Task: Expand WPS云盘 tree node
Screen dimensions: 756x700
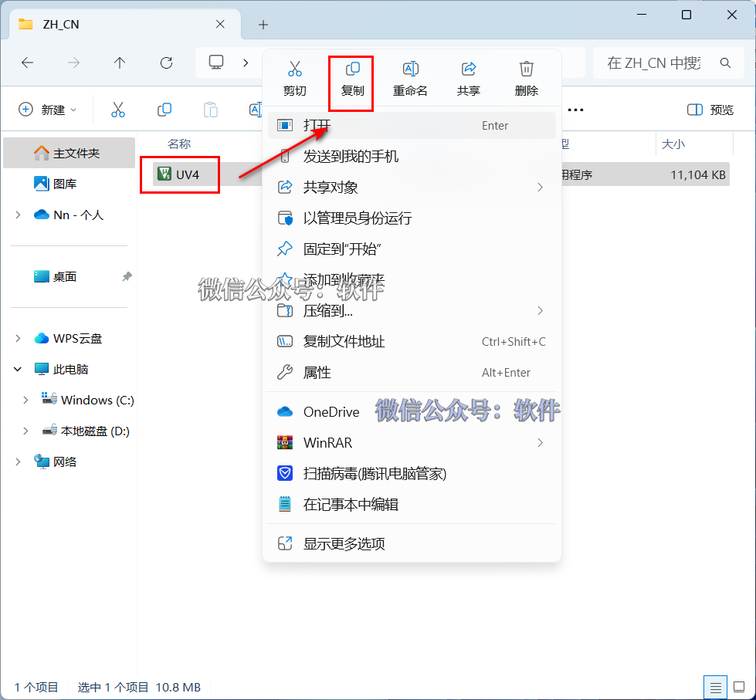Action: (x=18, y=339)
